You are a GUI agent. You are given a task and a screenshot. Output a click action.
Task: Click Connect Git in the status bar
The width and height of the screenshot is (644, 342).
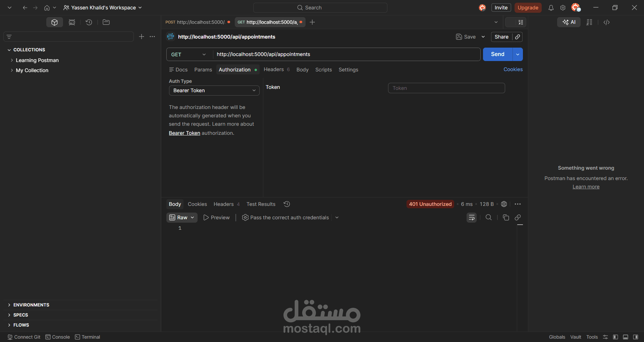point(24,337)
